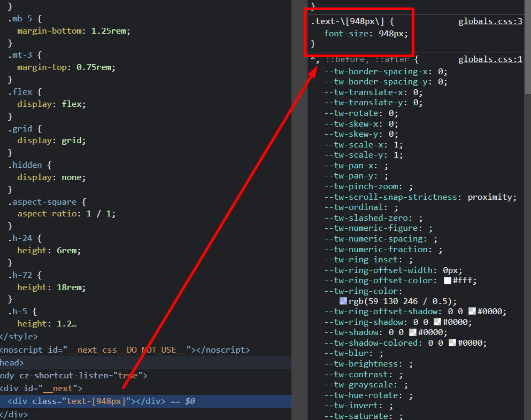
Task: Select the closing style tag row
Action: (145, 337)
